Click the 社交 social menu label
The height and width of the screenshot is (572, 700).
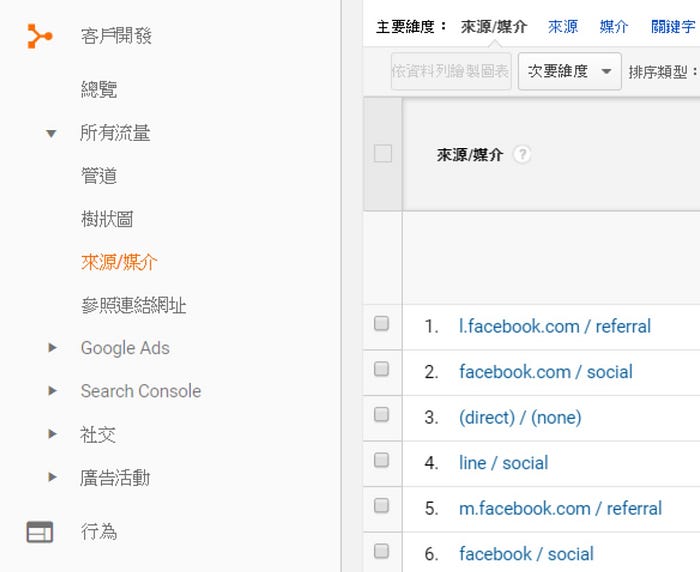(98, 434)
